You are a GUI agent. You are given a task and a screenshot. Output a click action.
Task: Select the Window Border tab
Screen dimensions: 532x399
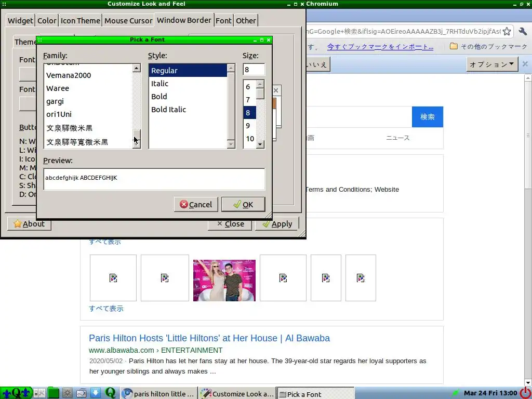tap(184, 20)
